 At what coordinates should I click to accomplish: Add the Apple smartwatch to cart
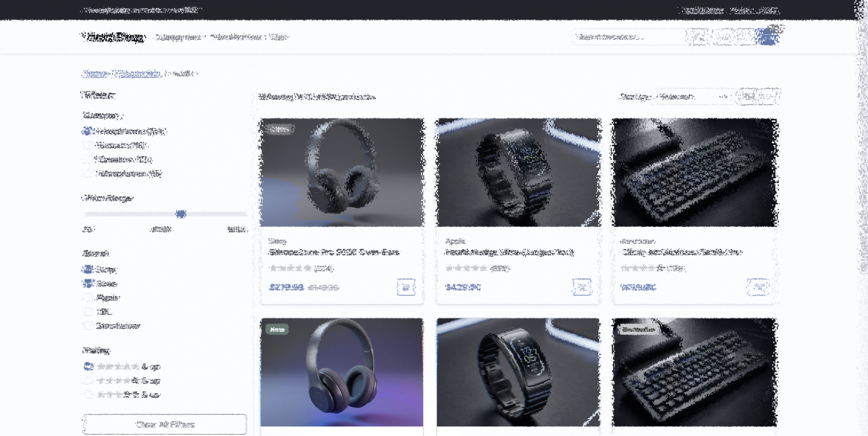(x=582, y=288)
